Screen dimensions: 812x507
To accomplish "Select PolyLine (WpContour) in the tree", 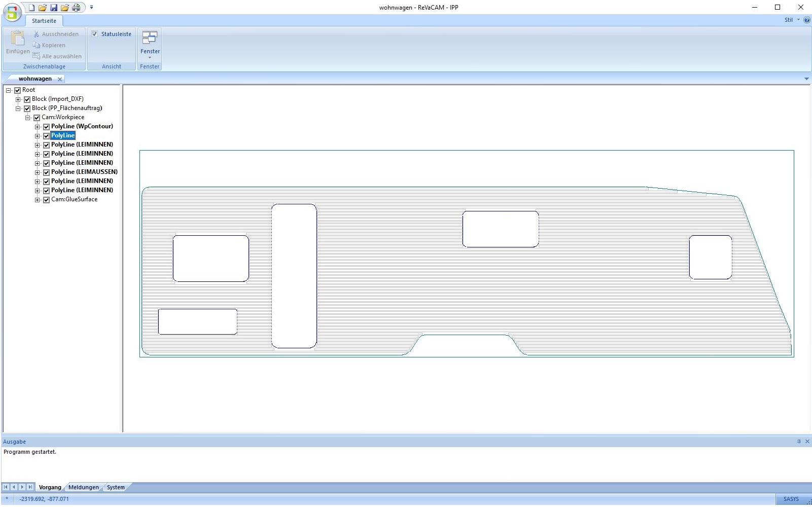I will [x=82, y=126].
